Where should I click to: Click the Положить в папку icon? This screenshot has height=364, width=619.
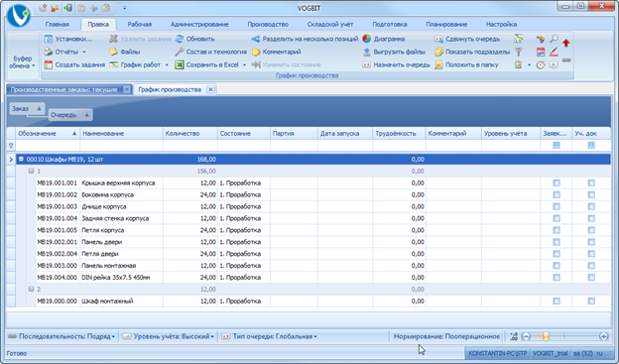[x=438, y=64]
